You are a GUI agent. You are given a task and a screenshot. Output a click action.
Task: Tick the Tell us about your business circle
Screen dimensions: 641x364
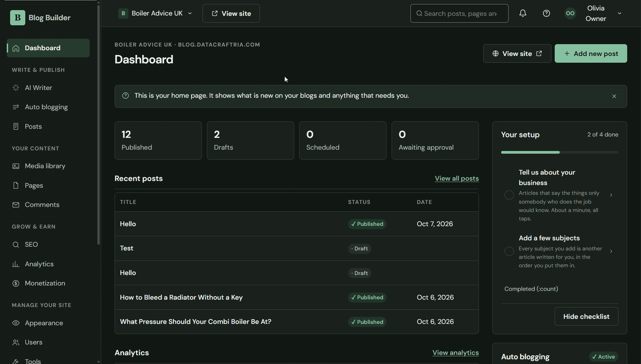[x=509, y=195]
